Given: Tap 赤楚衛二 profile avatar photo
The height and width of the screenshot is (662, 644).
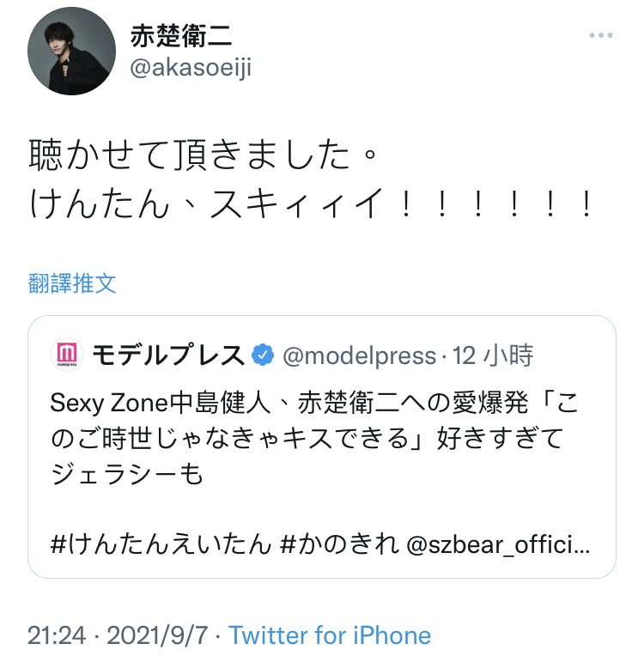Looking at the screenshot, I should tap(72, 51).
